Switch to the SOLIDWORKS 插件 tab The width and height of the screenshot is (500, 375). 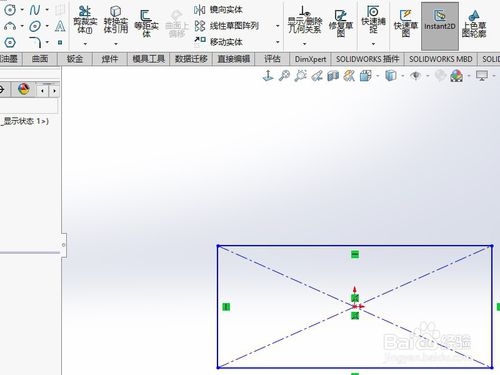point(367,59)
